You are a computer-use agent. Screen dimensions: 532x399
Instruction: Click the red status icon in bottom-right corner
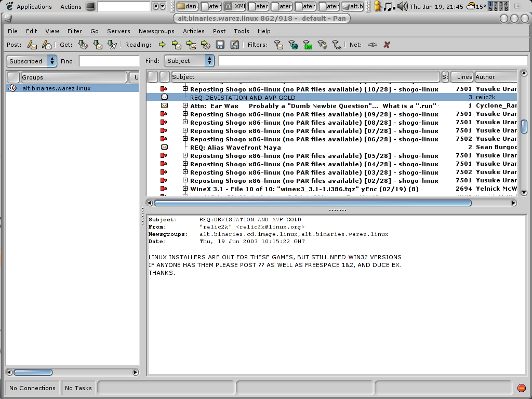[522, 388]
